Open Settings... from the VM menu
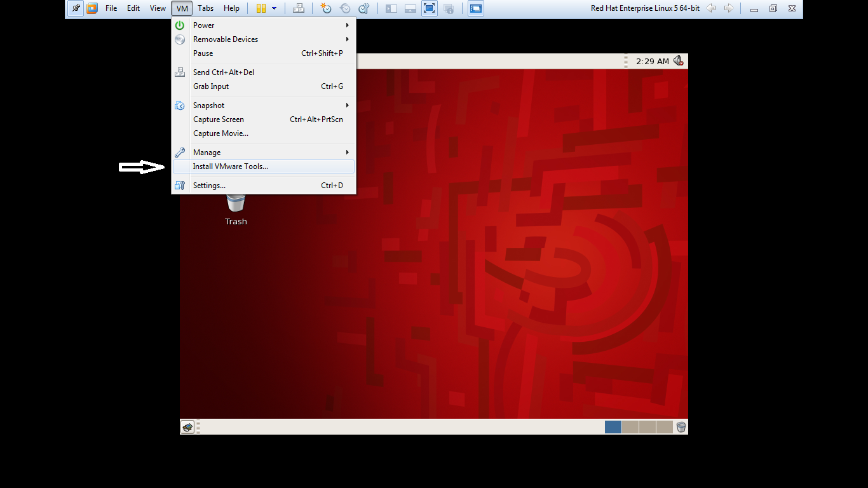This screenshot has height=488, width=868. (263, 186)
